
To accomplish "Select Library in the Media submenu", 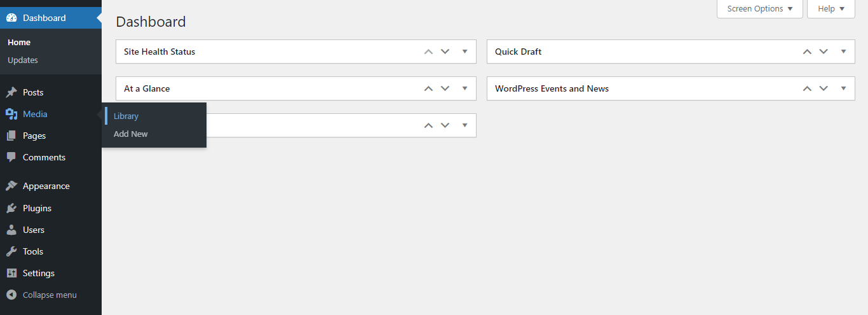I will point(126,116).
